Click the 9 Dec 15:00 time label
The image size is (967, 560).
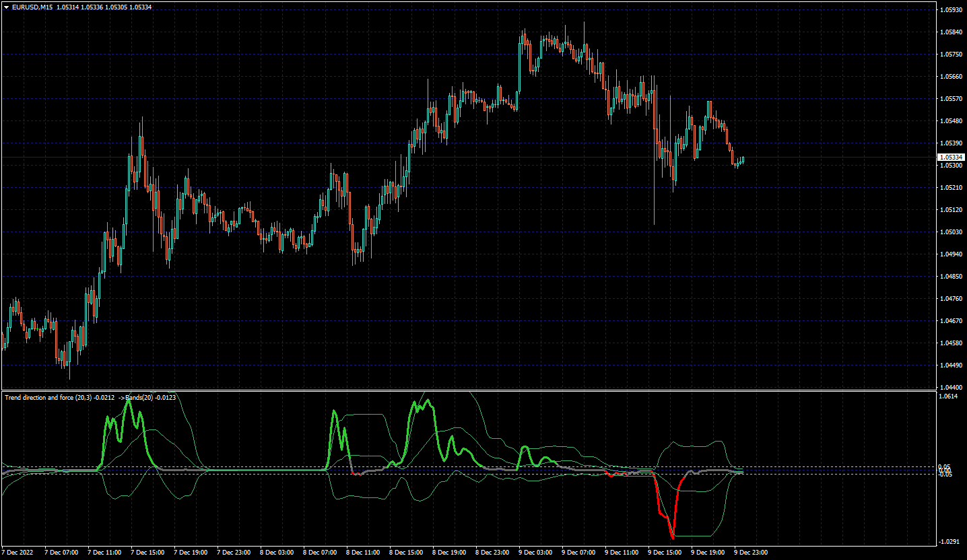(664, 553)
